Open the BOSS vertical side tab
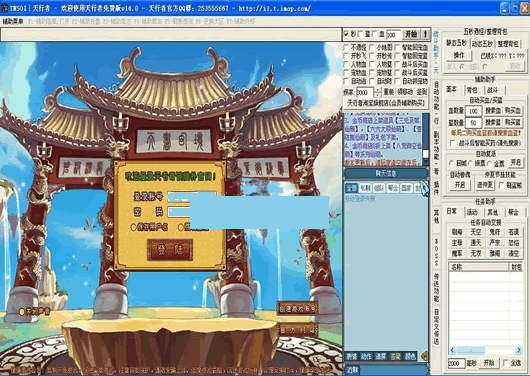Image resolution: width=530 pixels, height=376 pixels. (x=436, y=252)
